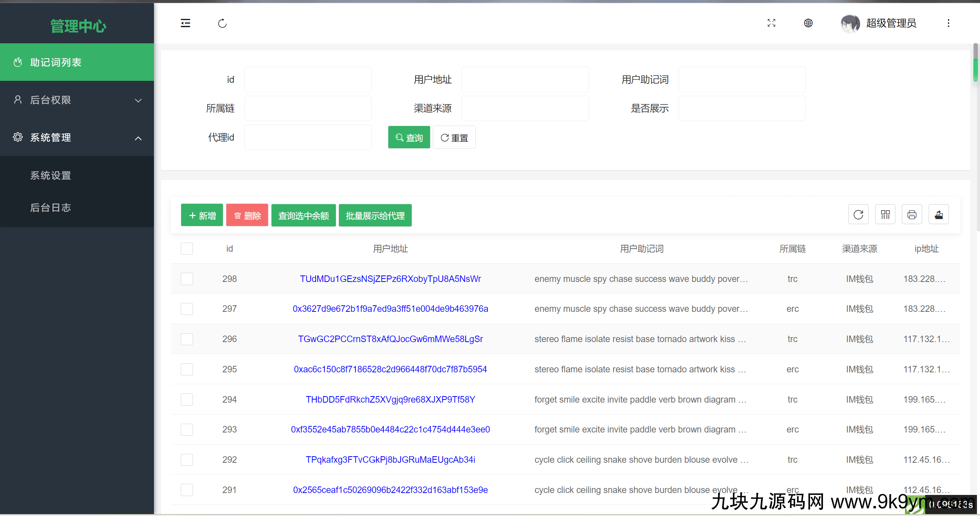The image size is (980, 516).
Task: Tick the select-all header checkbox
Action: click(187, 249)
